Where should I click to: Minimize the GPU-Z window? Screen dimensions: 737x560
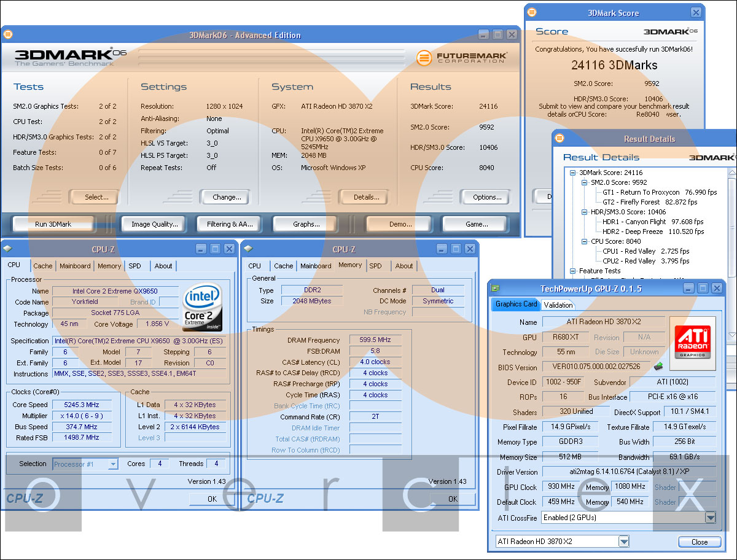pos(689,288)
